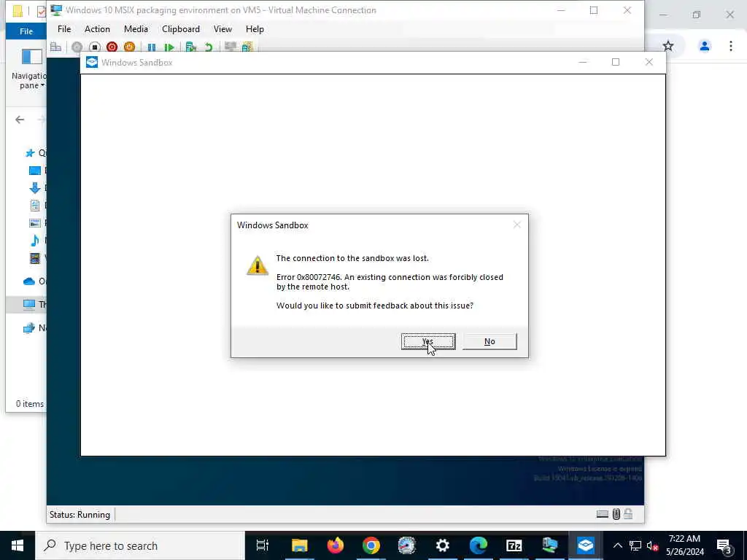
Task: Open Firefox from taskbar
Action: pos(336,545)
